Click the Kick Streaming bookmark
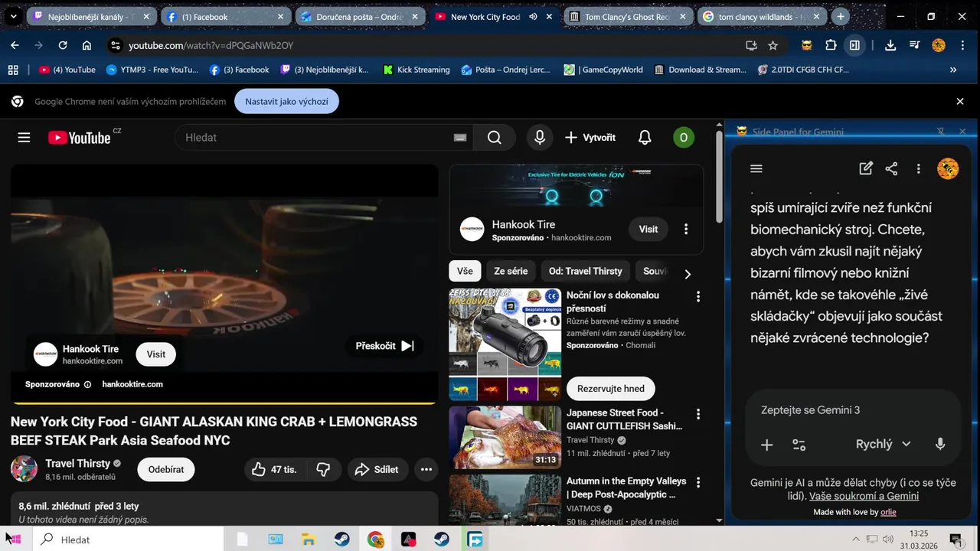The height and width of the screenshot is (551, 980). pyautogui.click(x=416, y=70)
